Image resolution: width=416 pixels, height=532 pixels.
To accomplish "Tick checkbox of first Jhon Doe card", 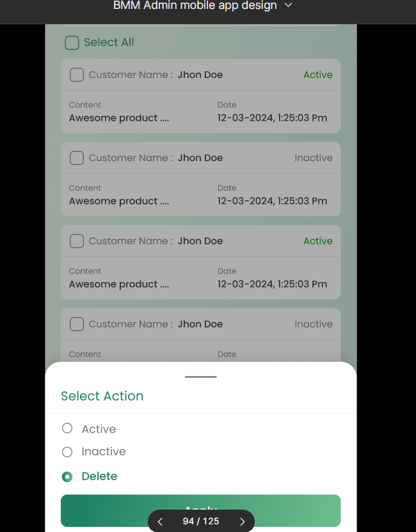I will [x=77, y=75].
